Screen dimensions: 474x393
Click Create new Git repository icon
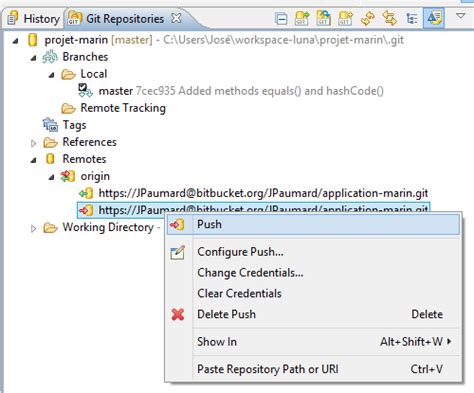click(345, 18)
